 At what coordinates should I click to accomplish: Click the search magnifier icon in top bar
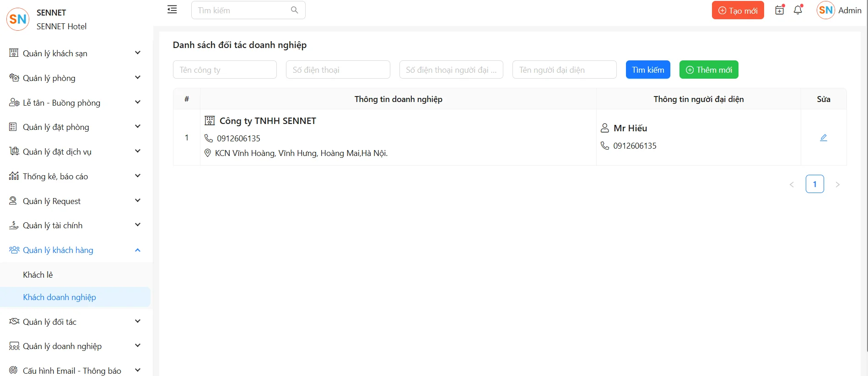click(x=294, y=10)
